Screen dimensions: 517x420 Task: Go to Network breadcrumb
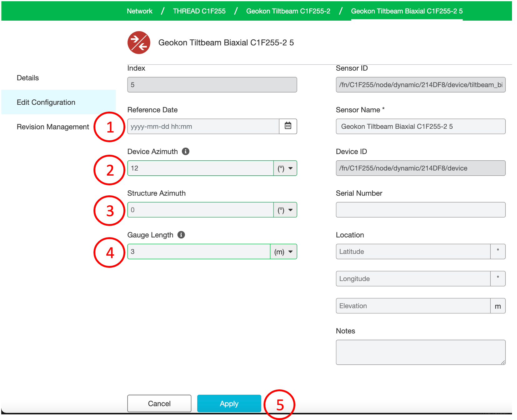[139, 11]
